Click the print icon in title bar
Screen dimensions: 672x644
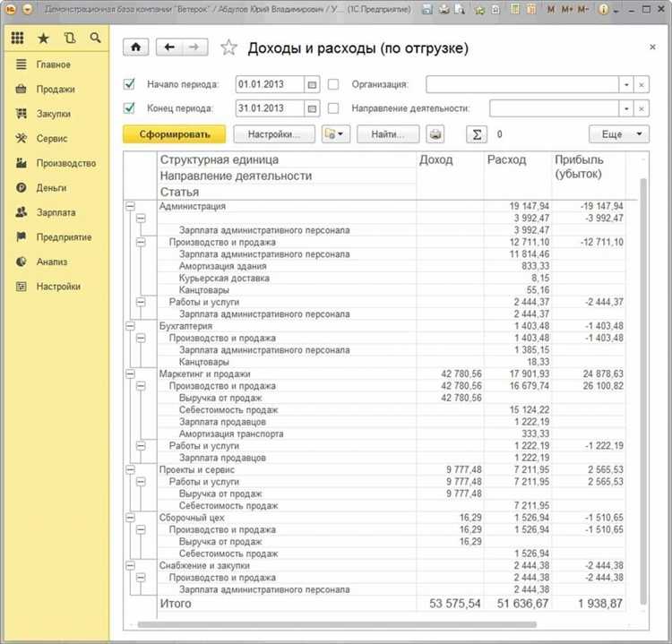444,9
